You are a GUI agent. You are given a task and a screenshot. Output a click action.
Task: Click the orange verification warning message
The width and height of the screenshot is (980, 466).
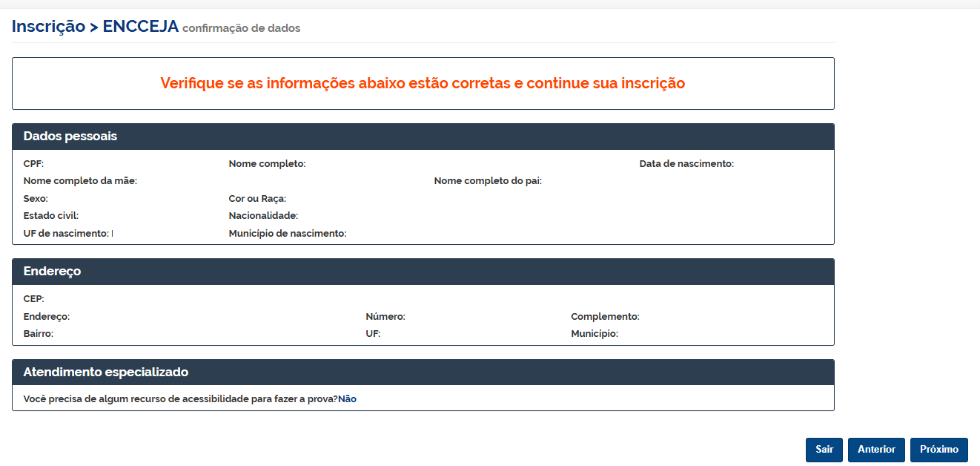point(423,83)
